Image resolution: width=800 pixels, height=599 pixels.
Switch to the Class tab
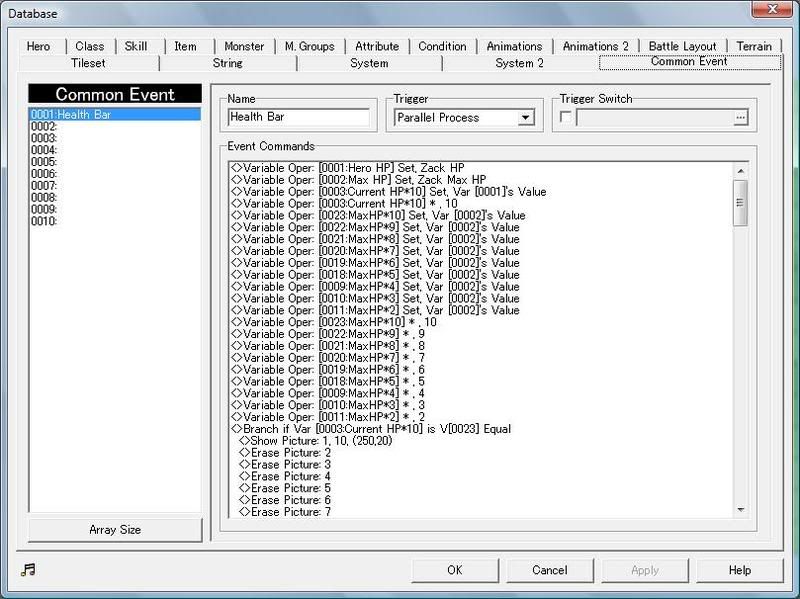point(90,46)
